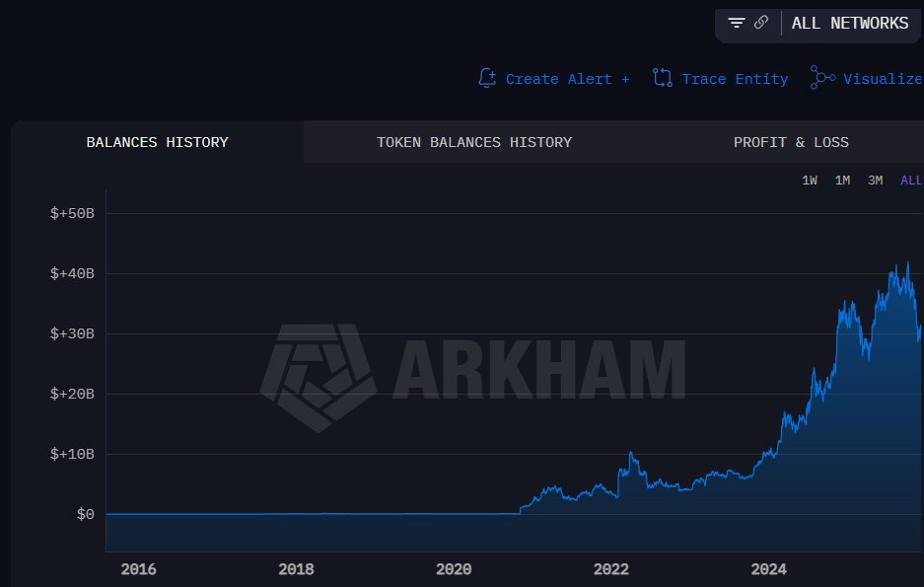Click the Trace Entity link

(x=735, y=79)
